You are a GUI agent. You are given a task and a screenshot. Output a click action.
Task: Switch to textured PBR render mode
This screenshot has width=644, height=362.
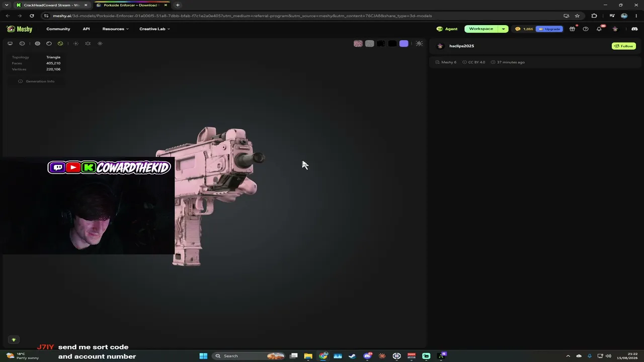(x=60, y=44)
